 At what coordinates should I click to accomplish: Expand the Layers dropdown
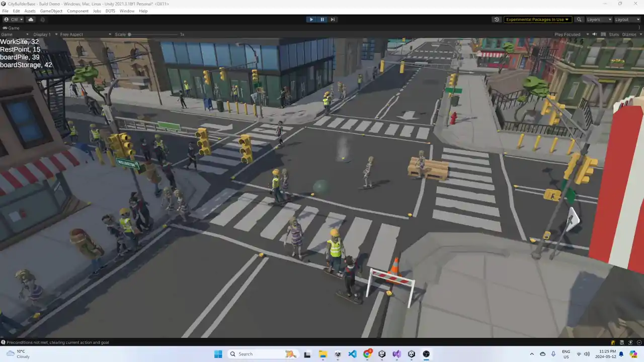pyautogui.click(x=599, y=20)
